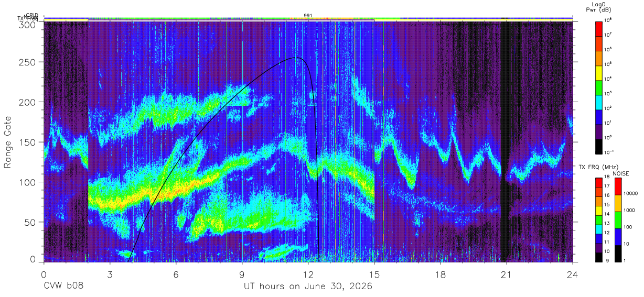Select the red top segment of power colorbar
This screenshot has height=297, width=644.
click(x=599, y=28)
